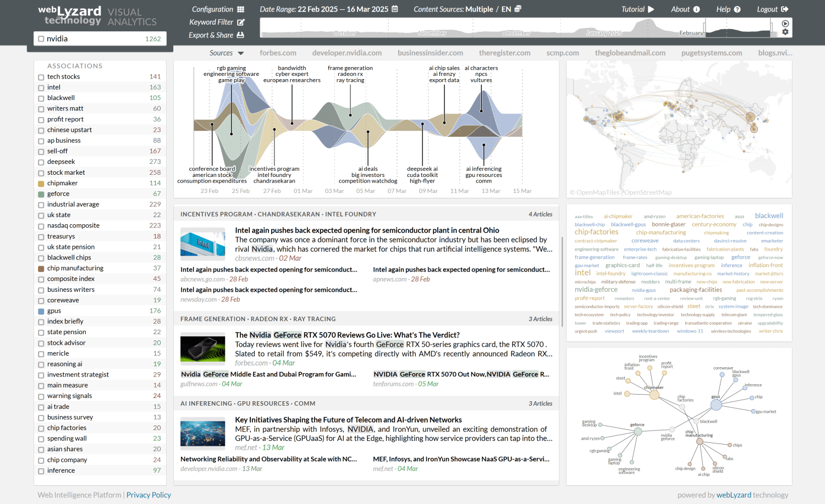Click inside the nvidia search field
Screen dimensions: 825x504
[88, 38]
